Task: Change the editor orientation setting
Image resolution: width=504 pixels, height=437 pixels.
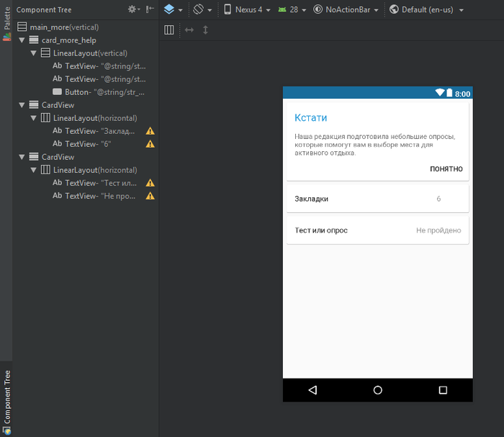Action: pyautogui.click(x=202, y=9)
